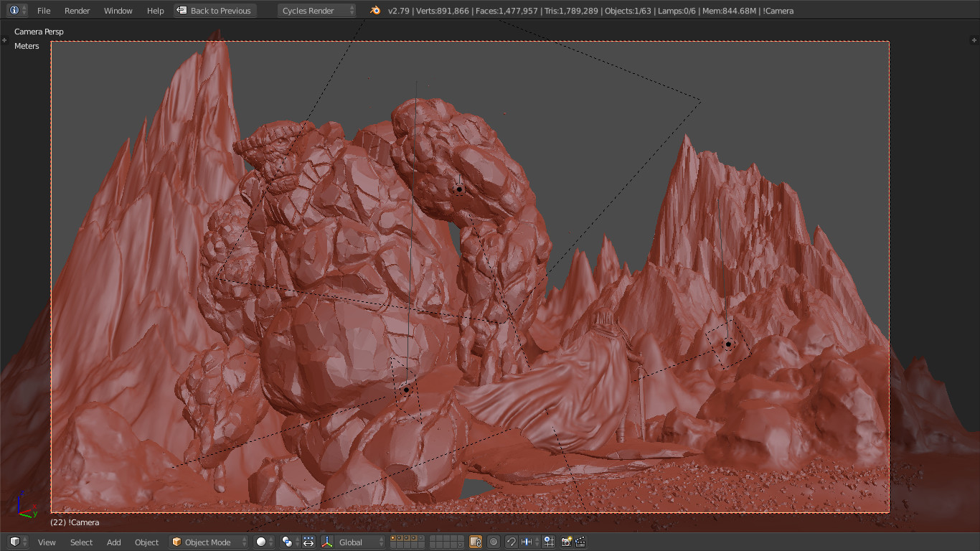980x551 pixels.
Task: Open the viewport shading mode dropdown
Action: (x=264, y=542)
